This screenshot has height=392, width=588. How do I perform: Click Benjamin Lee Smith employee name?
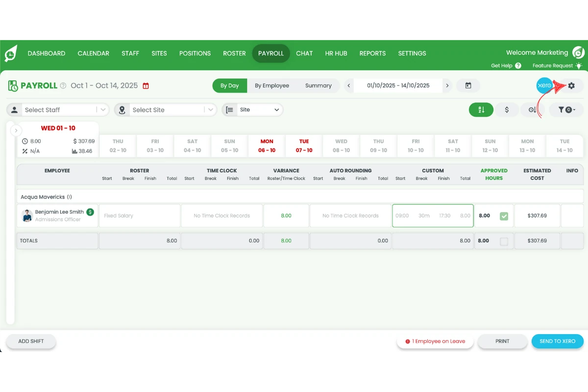click(x=59, y=212)
